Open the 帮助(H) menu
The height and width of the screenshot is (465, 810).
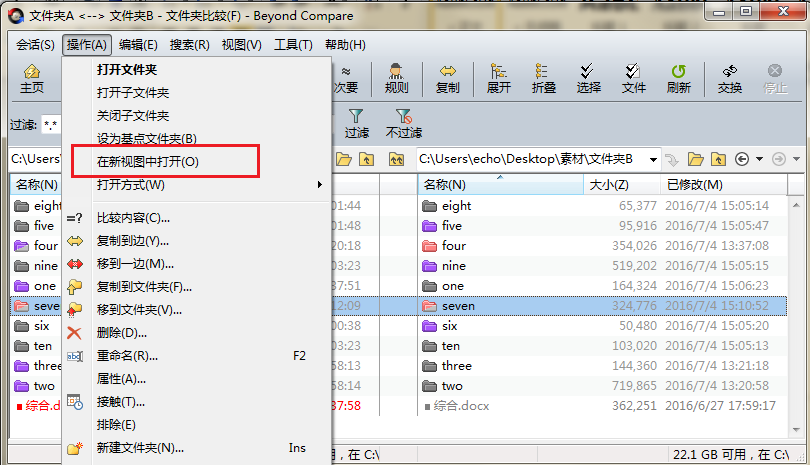345,45
